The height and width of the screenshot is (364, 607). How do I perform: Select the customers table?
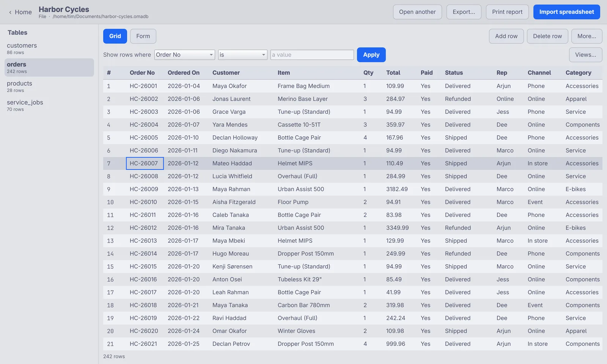[49, 49]
